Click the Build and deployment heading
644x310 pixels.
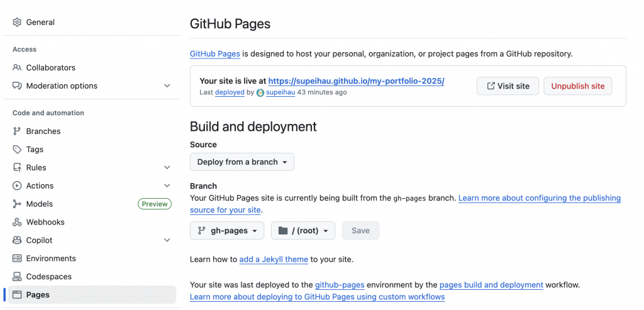(x=253, y=126)
